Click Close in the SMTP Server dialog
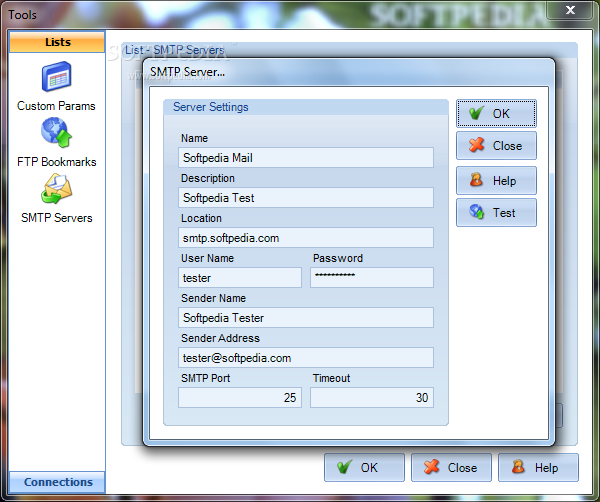Image resolution: width=600 pixels, height=502 pixels. (496, 146)
